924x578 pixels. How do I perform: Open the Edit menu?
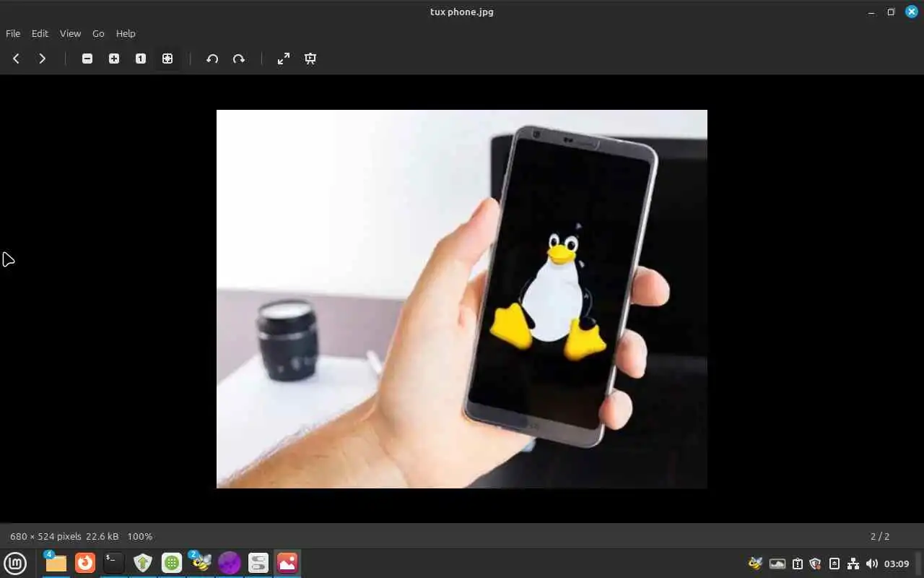click(40, 33)
